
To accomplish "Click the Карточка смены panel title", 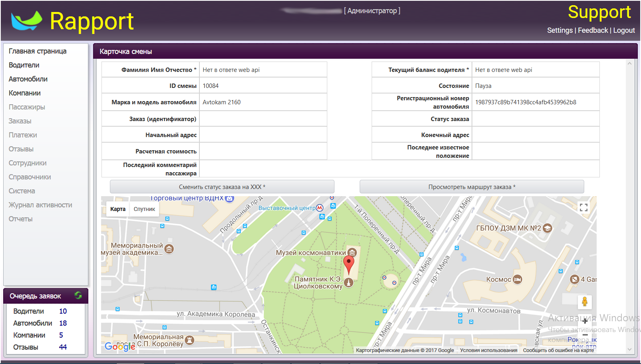I will [126, 52].
